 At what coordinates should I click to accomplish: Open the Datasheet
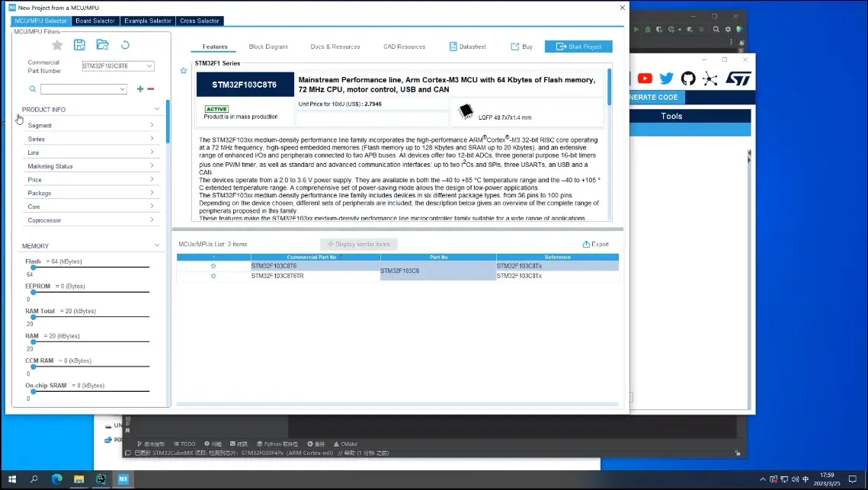point(468,46)
